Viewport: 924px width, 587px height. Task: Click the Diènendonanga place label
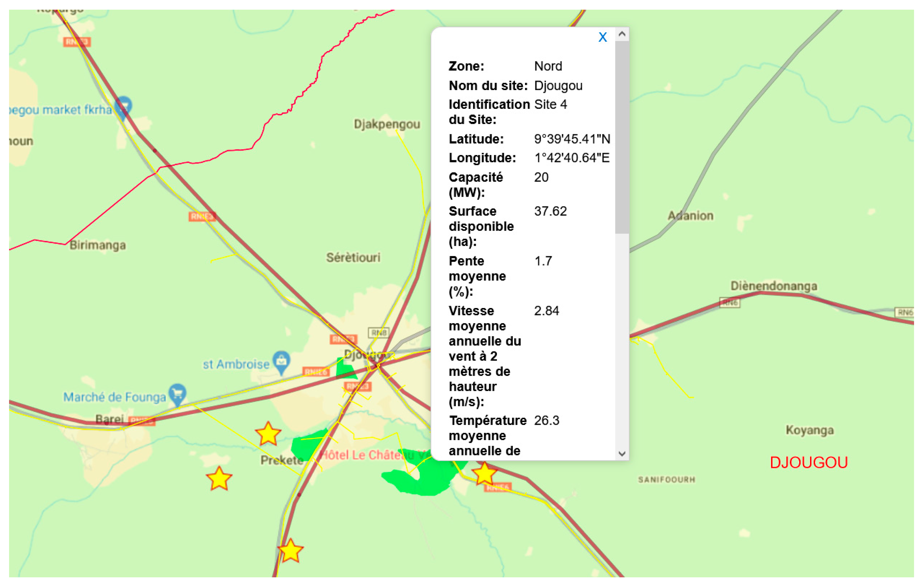pyautogui.click(x=773, y=286)
